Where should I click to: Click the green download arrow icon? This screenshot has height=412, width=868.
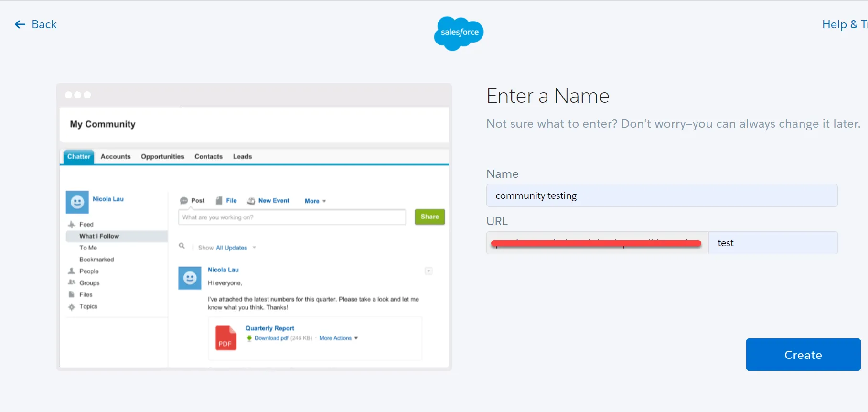click(249, 338)
